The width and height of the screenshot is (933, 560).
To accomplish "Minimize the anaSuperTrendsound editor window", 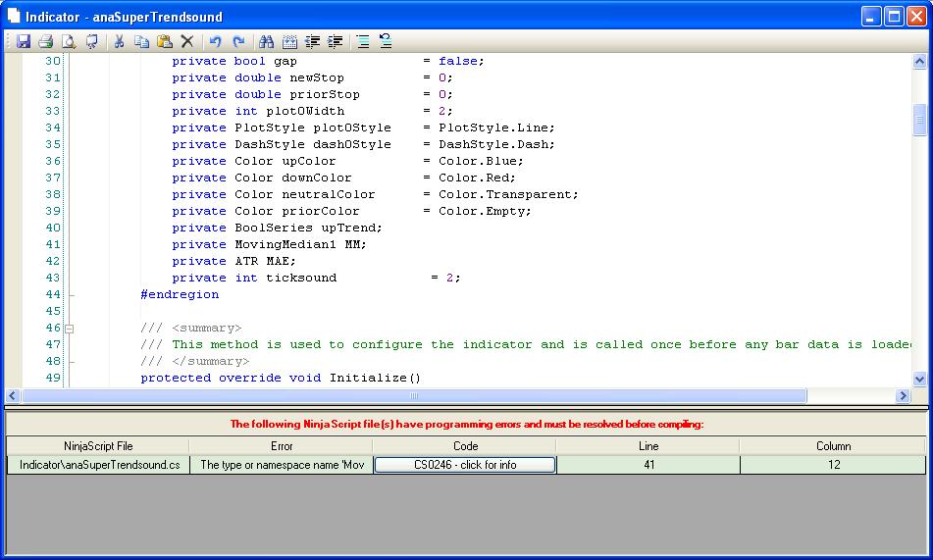I will pyautogui.click(x=871, y=16).
